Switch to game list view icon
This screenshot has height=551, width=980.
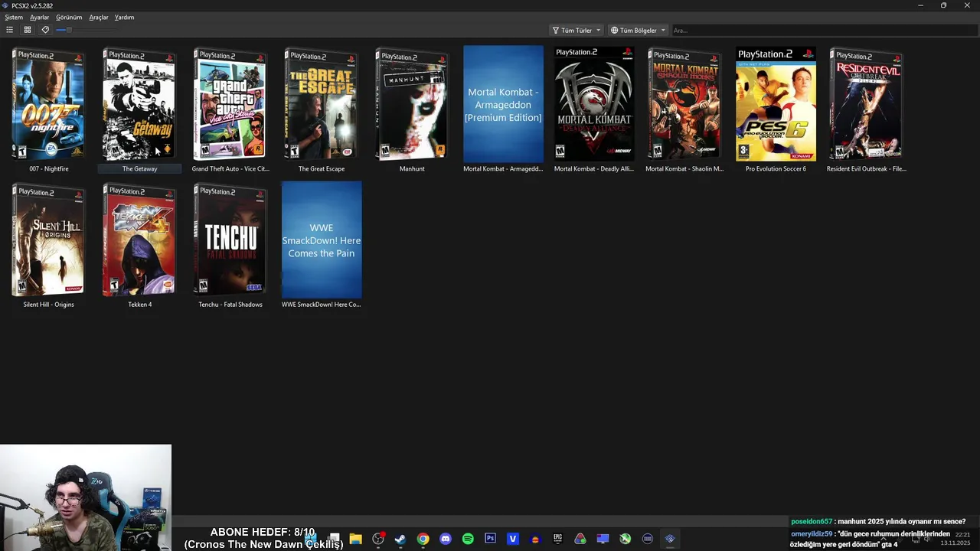tap(9, 30)
